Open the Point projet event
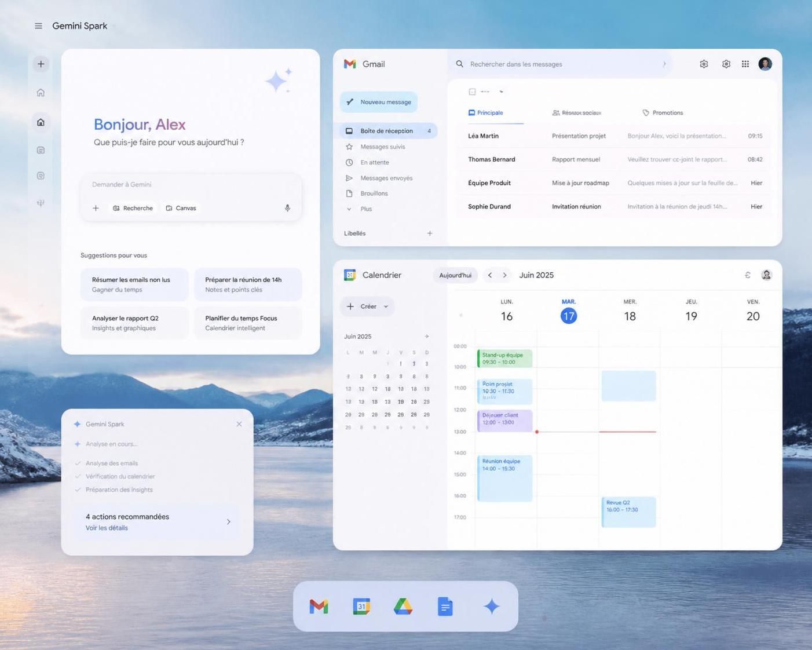812x650 pixels. tap(504, 391)
